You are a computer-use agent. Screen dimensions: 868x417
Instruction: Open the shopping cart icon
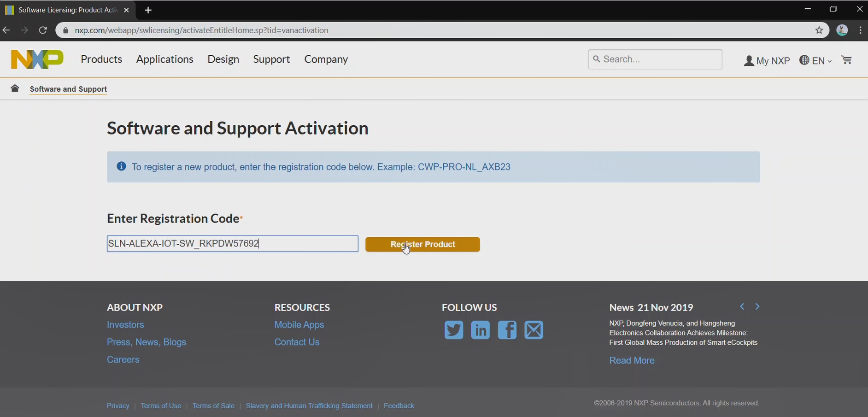pyautogui.click(x=846, y=60)
